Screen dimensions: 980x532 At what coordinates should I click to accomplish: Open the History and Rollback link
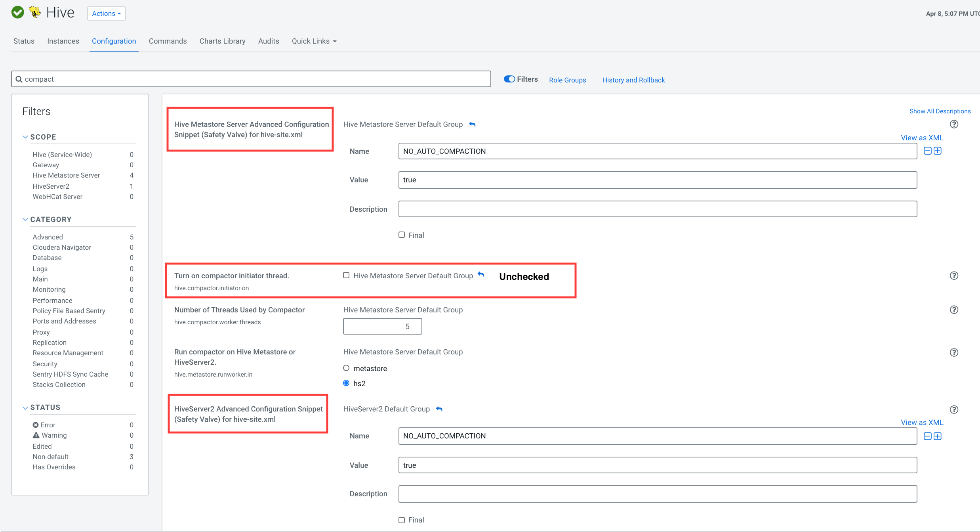(633, 80)
